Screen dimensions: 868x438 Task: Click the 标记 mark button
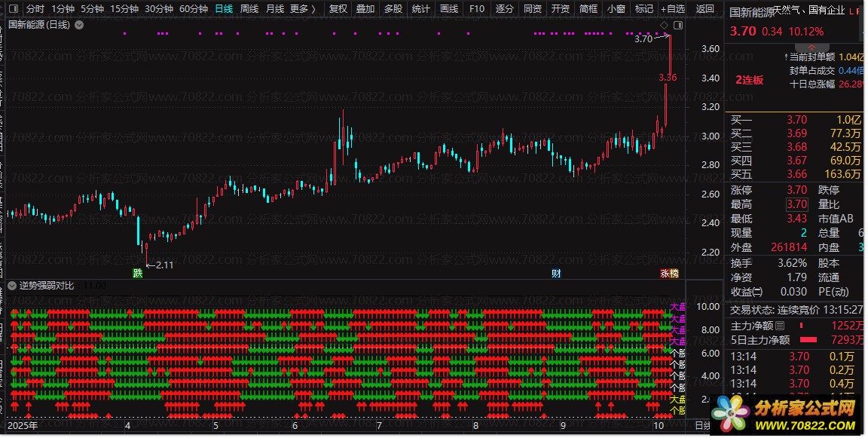pyautogui.click(x=643, y=9)
